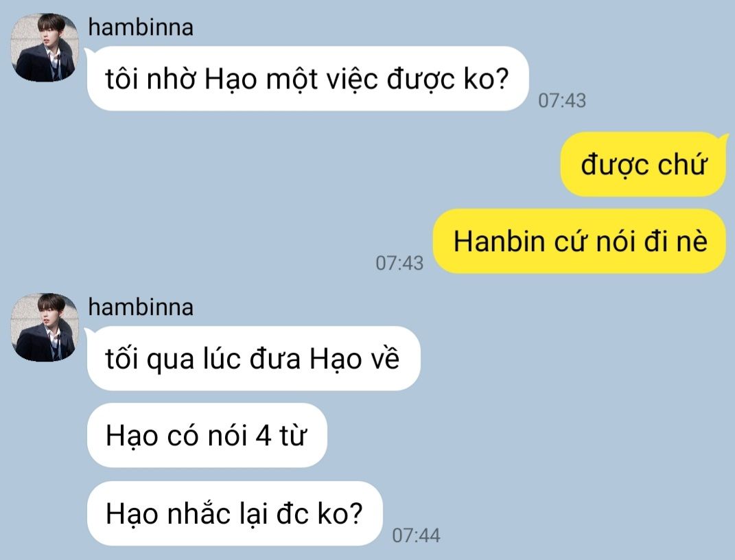Click the word 'Hạo' in first message
The image size is (735, 560).
pyautogui.click(x=231, y=79)
